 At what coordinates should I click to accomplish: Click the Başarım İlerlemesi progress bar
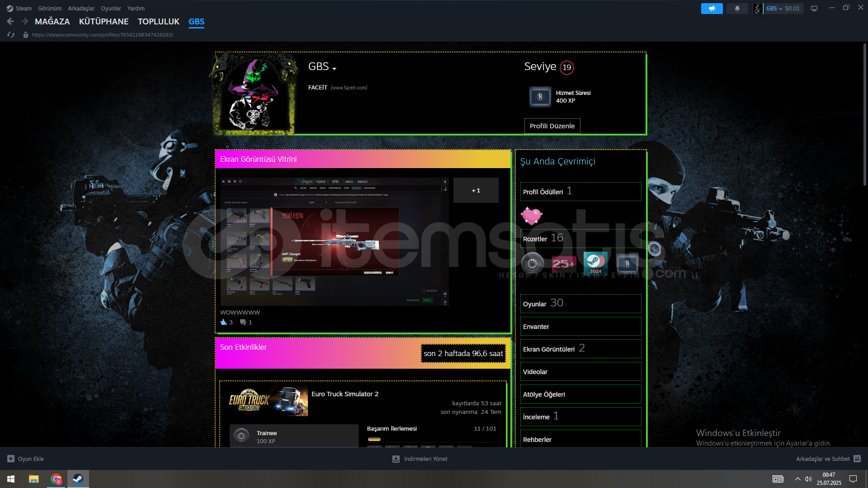pyautogui.click(x=431, y=439)
